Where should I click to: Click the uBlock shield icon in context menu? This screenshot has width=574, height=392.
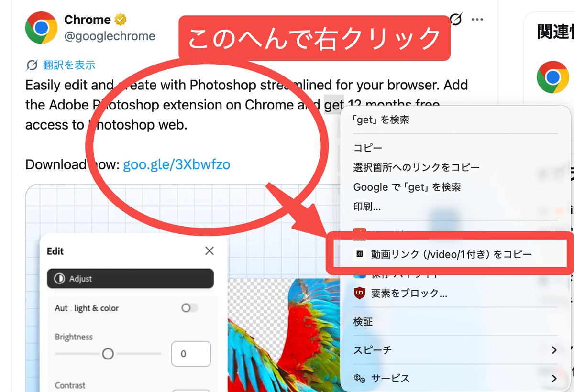coord(360,294)
